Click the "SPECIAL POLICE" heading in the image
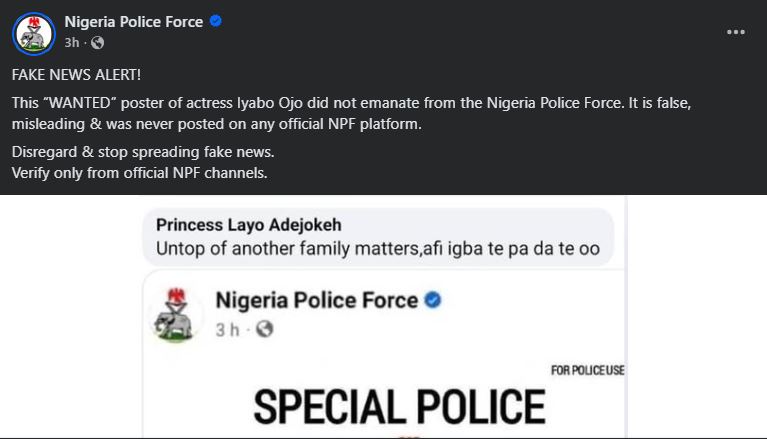Screen dimensions: 767x439 398,406
